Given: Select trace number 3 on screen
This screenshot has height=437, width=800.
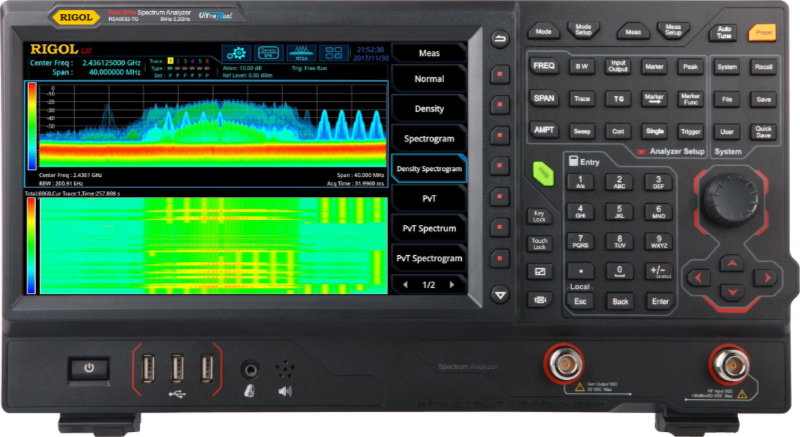Looking at the screenshot, I should pos(185,61).
